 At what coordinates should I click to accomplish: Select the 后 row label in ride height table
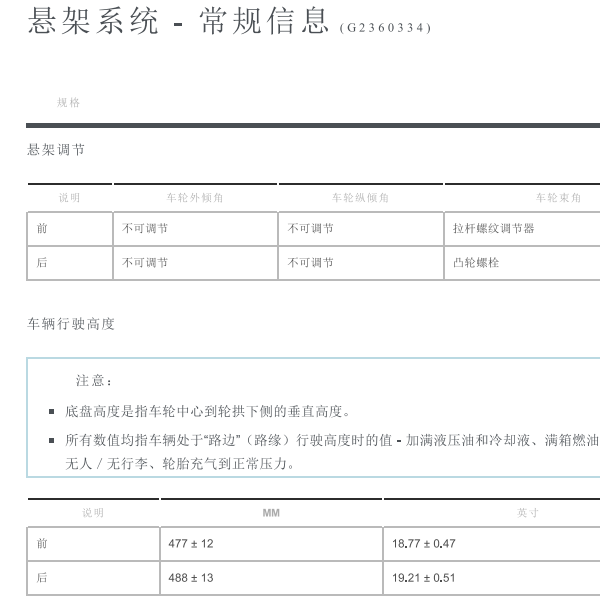(42, 577)
